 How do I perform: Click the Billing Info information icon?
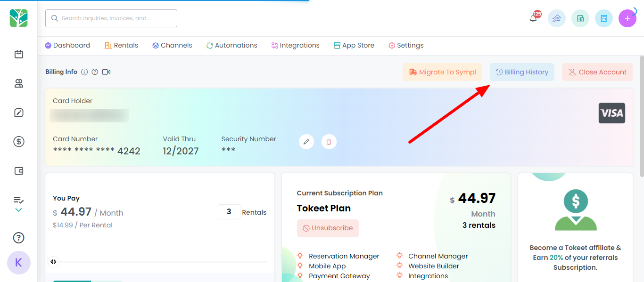[84, 72]
